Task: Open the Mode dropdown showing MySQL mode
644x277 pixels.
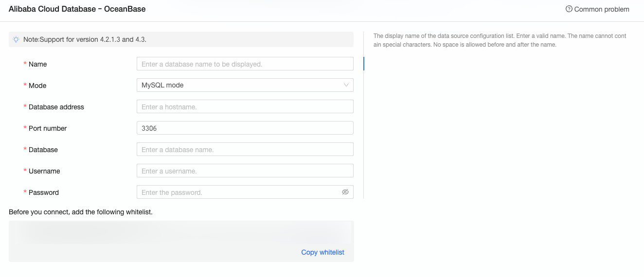Action: tap(245, 85)
